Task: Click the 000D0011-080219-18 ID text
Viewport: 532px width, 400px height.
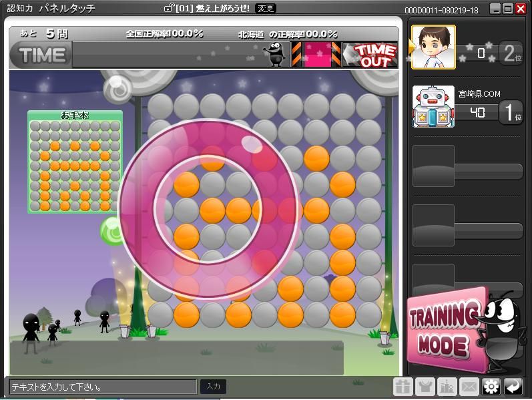Action: point(441,11)
